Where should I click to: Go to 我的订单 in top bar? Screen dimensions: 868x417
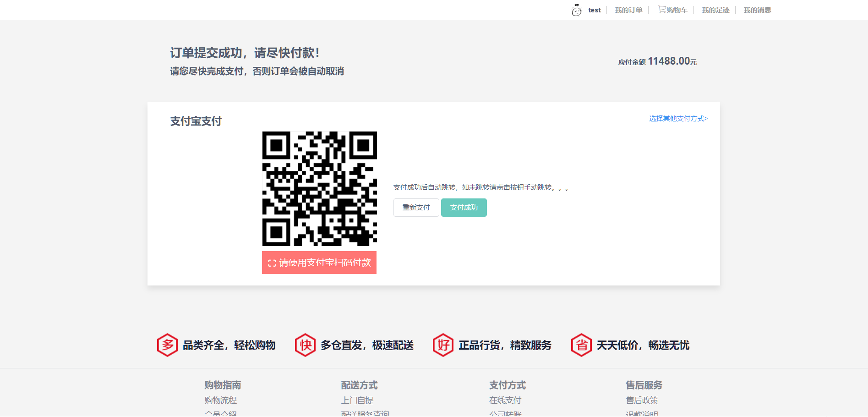point(628,10)
